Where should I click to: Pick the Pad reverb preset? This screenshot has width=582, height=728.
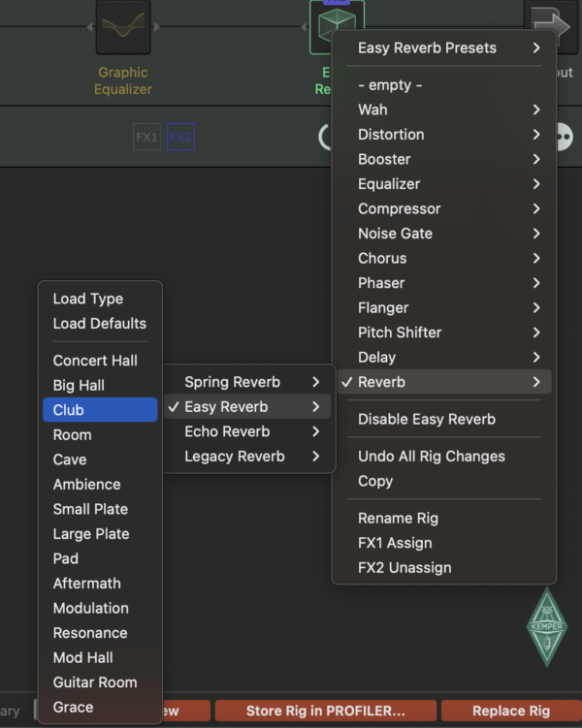[100, 558]
